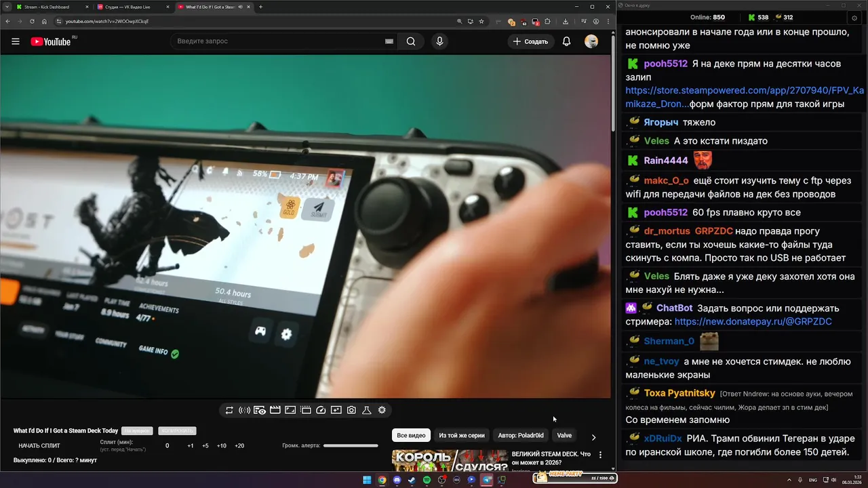The height and width of the screenshot is (488, 868).
Task: Click the clapperboard icon in video toolbar
Action: pos(275,410)
